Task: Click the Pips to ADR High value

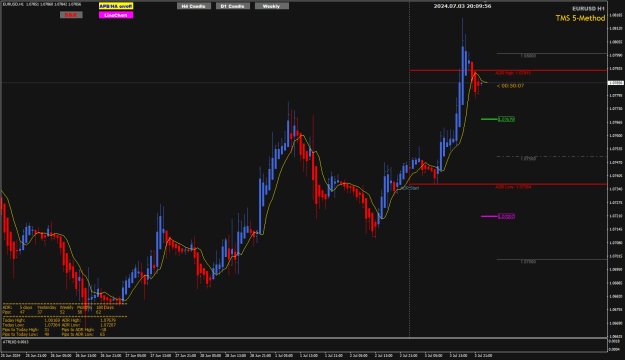Action: 103,330
